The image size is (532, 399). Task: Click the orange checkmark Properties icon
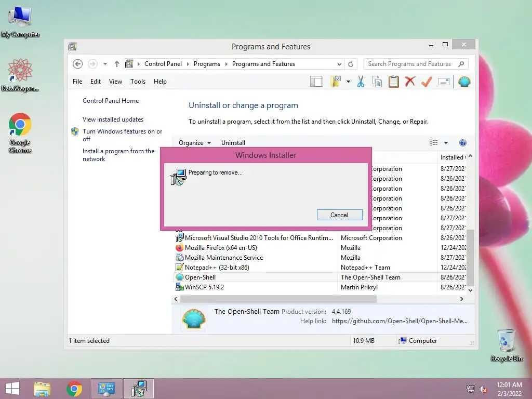[x=427, y=82]
